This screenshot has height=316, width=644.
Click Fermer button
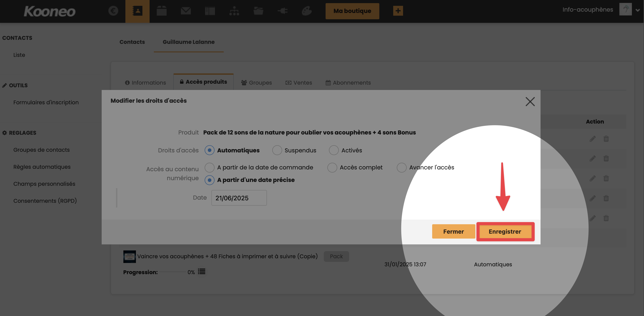tap(453, 232)
